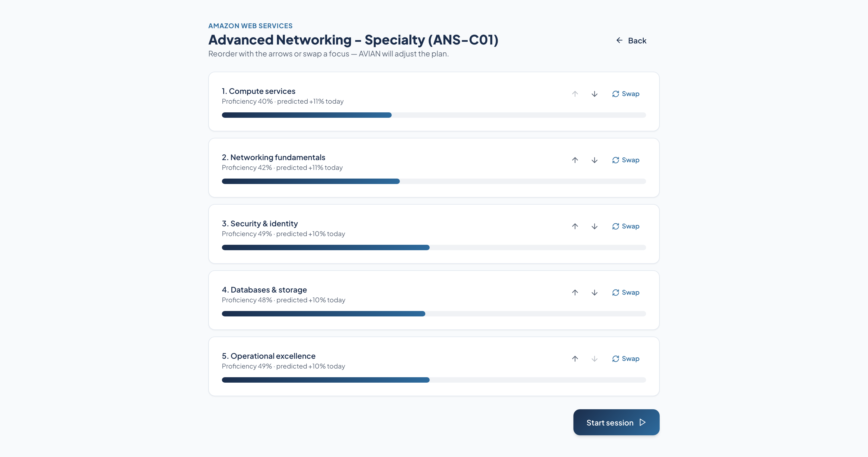Click the Compute services proficiency bar
868x457 pixels.
point(434,115)
